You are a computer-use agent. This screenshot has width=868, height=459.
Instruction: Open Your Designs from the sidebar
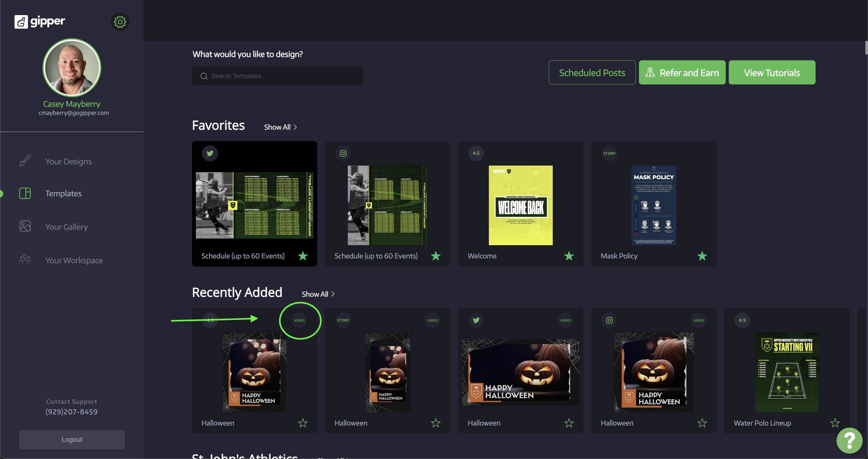pos(68,162)
